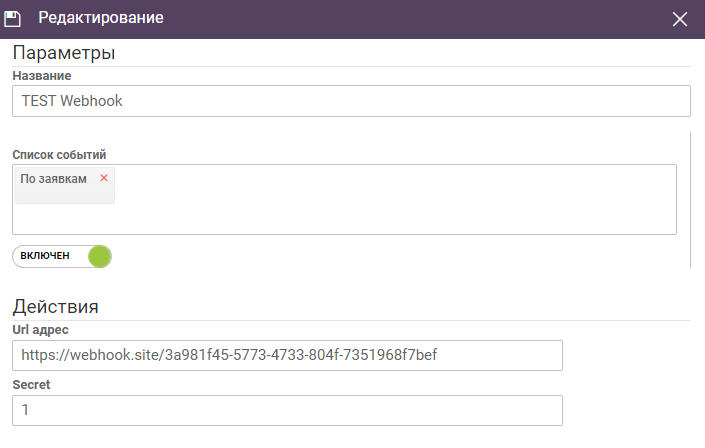This screenshot has width=705, height=448.
Task: Click the green knob of the switch
Action: tap(99, 256)
